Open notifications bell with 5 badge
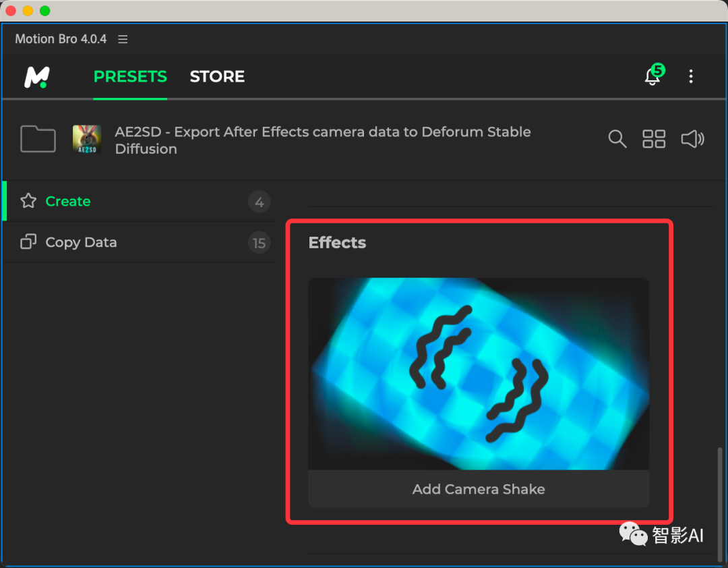728x568 pixels. pos(654,75)
